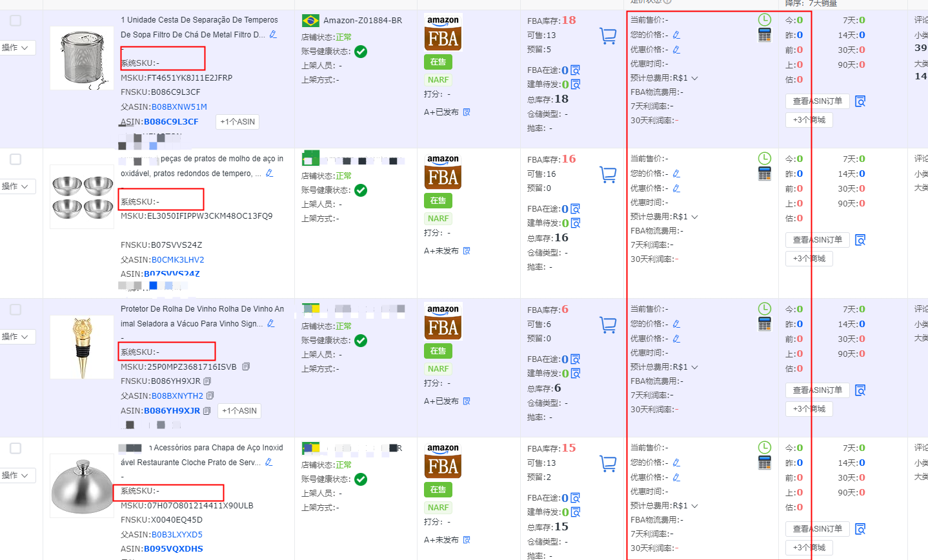Expand estimated total fee R$1 for B086YH9XJR
The height and width of the screenshot is (560, 928).
pyautogui.click(x=694, y=367)
